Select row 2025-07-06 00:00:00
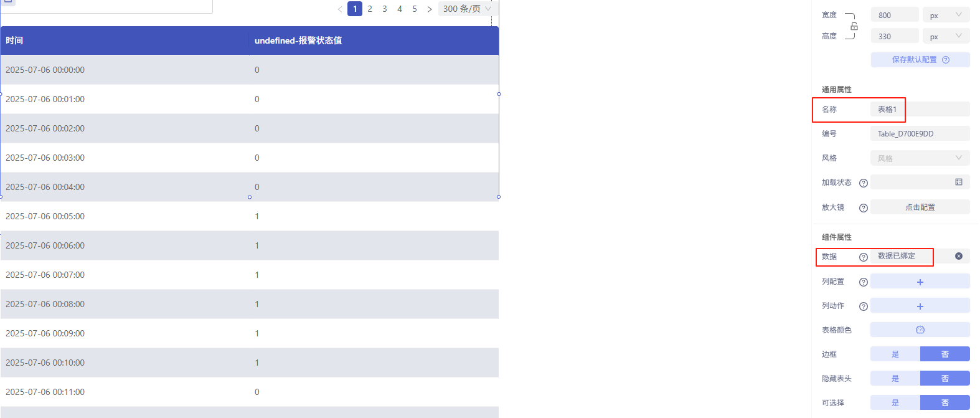This screenshot has height=418, width=980. pyautogui.click(x=250, y=70)
